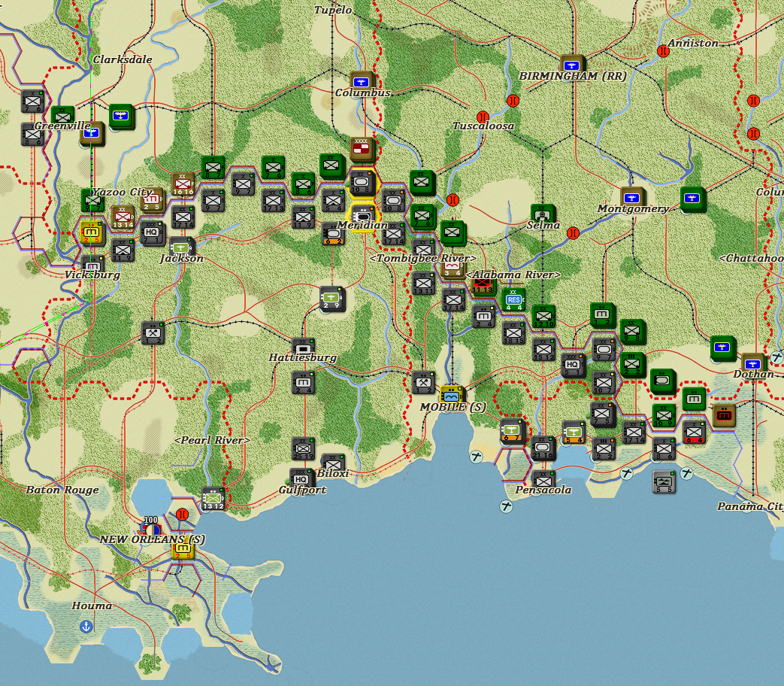This screenshot has width=784, height=686.
Task: Click the infantry counter at Biloxi
Action: pyautogui.click(x=333, y=463)
